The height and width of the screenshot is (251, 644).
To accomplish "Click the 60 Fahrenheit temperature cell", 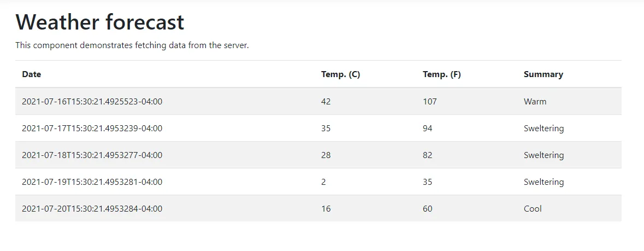I will pyautogui.click(x=428, y=209).
